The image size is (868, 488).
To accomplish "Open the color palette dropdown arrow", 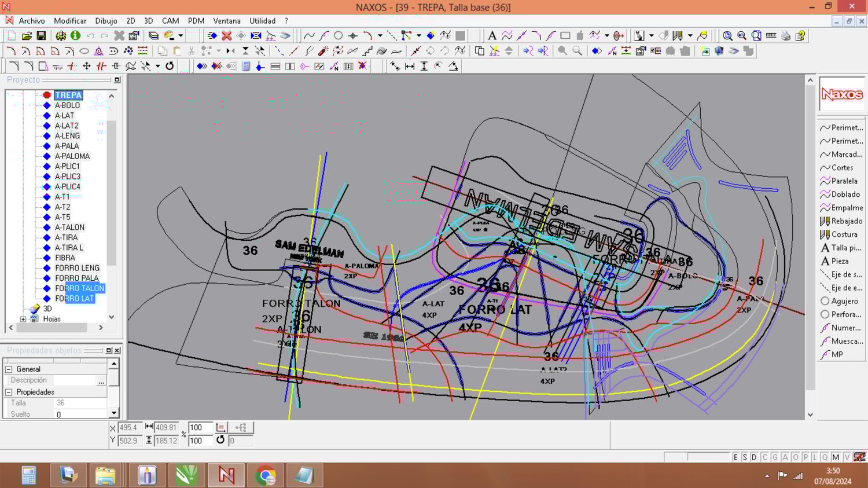I will 181,36.
